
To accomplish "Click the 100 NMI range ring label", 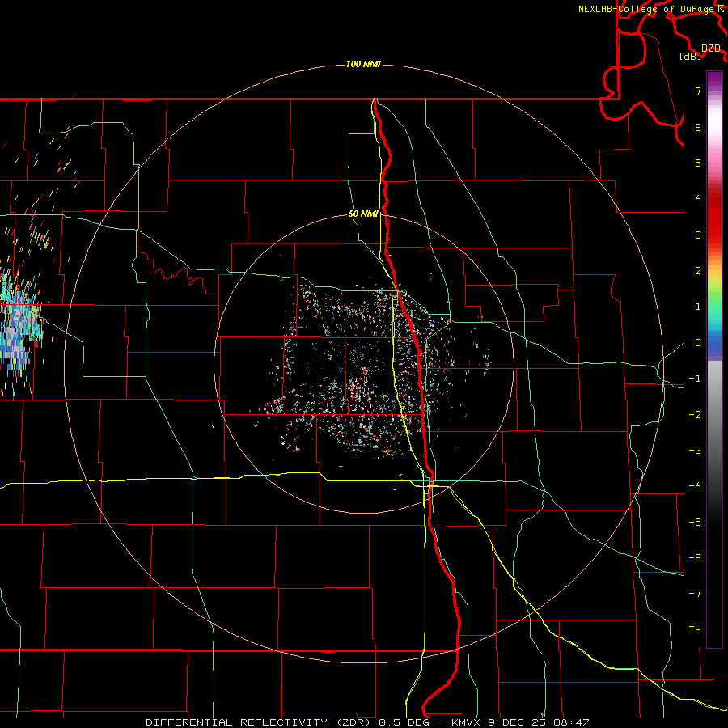I will tap(363, 64).
